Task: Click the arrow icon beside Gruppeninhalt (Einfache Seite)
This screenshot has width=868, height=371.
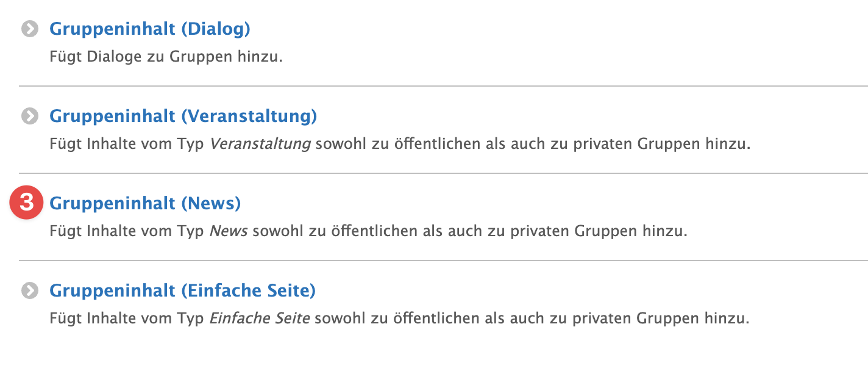Action: click(29, 291)
